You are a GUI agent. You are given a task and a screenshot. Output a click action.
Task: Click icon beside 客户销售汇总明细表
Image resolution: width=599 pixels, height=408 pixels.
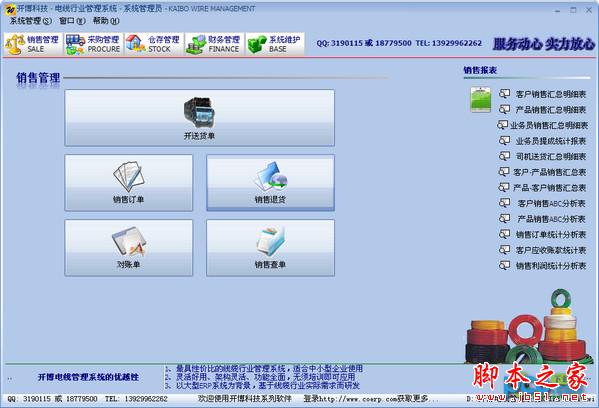pos(504,94)
